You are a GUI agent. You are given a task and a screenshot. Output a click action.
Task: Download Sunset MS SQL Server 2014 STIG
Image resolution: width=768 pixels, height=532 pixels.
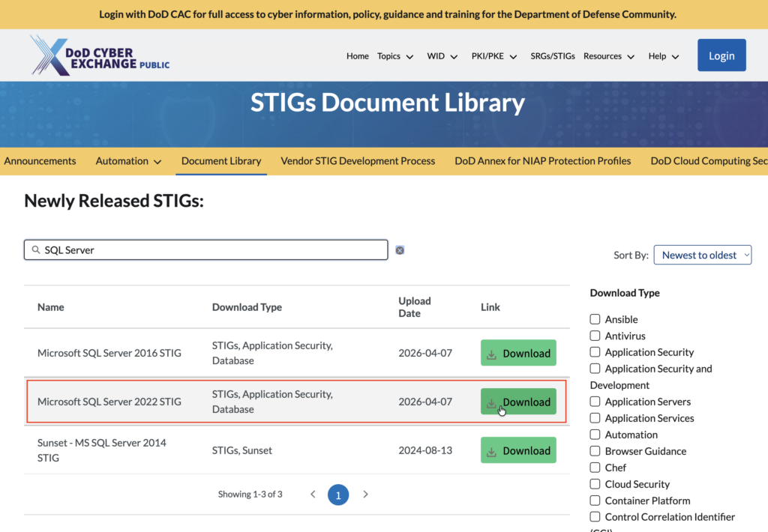(518, 450)
